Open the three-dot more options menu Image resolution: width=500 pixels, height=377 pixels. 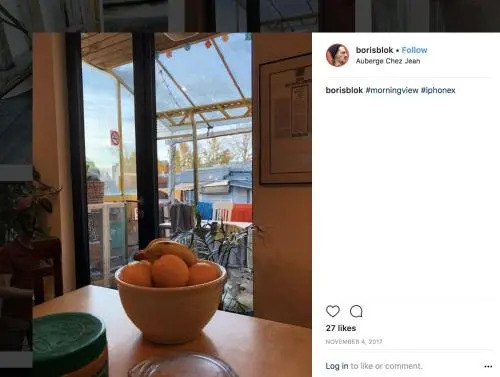pyautogui.click(x=488, y=366)
